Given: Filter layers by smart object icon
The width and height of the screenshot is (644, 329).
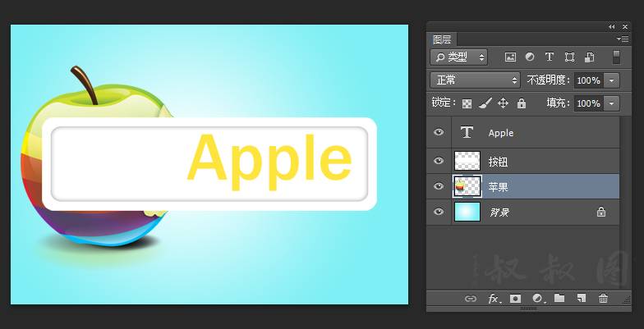Looking at the screenshot, I should point(590,57).
